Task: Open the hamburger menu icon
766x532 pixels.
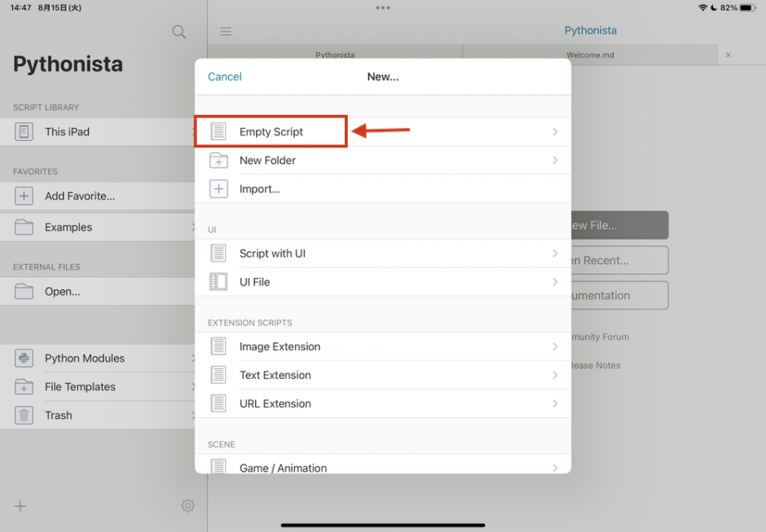Action: [x=226, y=32]
